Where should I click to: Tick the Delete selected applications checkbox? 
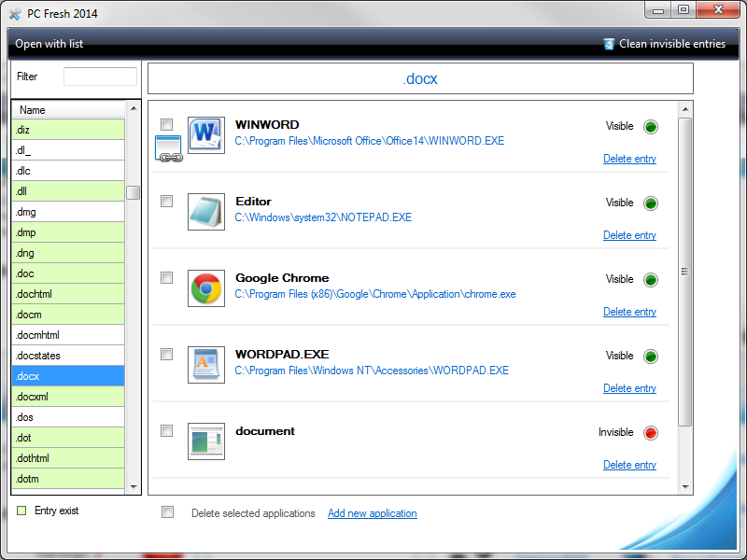pos(168,512)
